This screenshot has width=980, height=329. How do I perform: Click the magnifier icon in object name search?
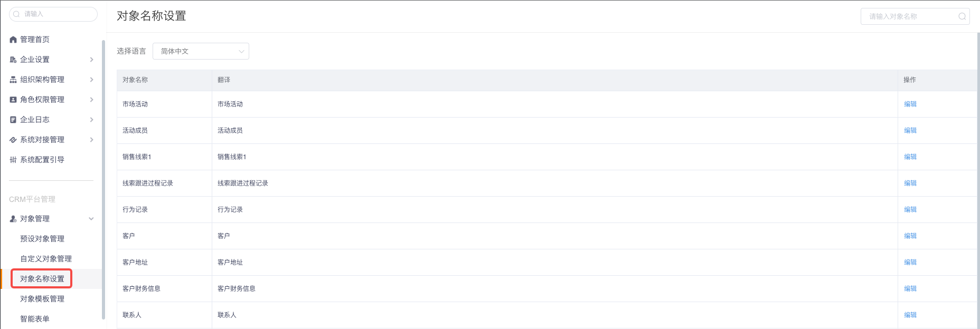pos(962,16)
